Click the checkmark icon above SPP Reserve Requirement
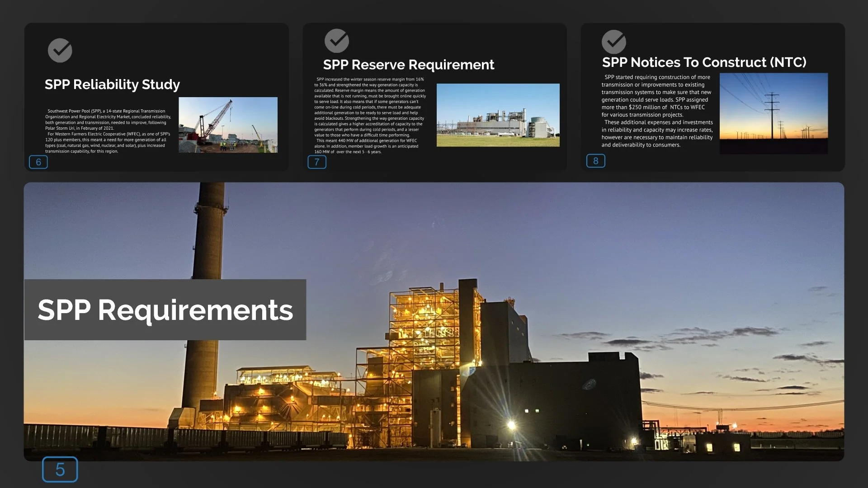The width and height of the screenshot is (868, 488). click(337, 41)
